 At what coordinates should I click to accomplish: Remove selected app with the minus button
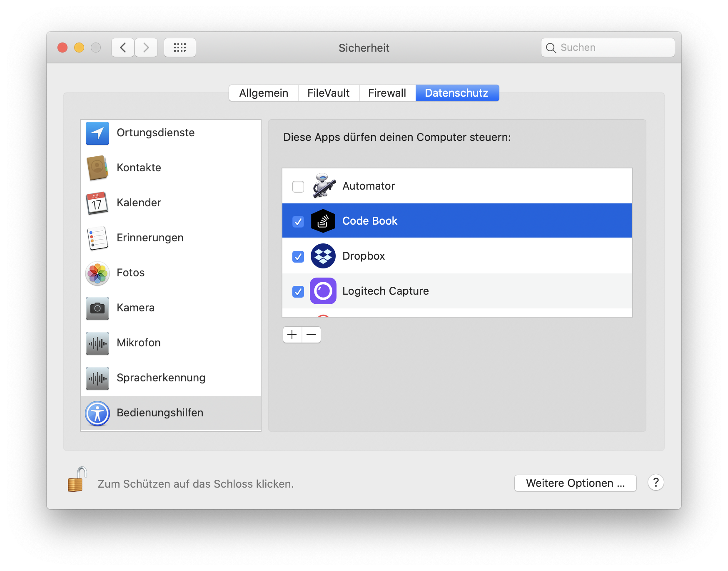(311, 335)
